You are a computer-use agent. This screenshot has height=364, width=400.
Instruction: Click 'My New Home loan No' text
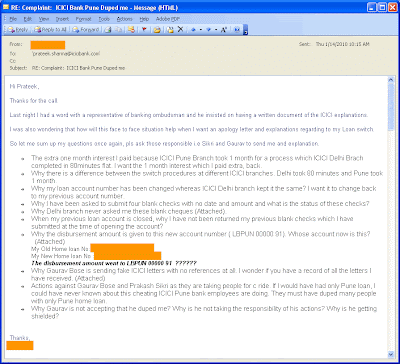[62, 256]
